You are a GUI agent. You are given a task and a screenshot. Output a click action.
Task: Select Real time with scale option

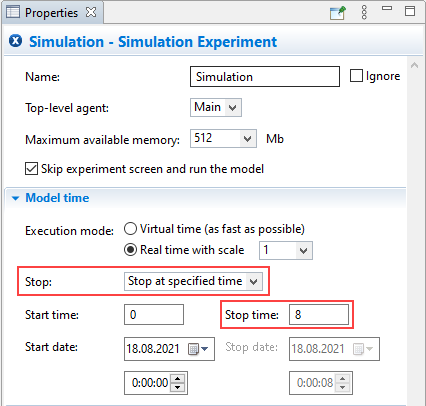[130, 250]
